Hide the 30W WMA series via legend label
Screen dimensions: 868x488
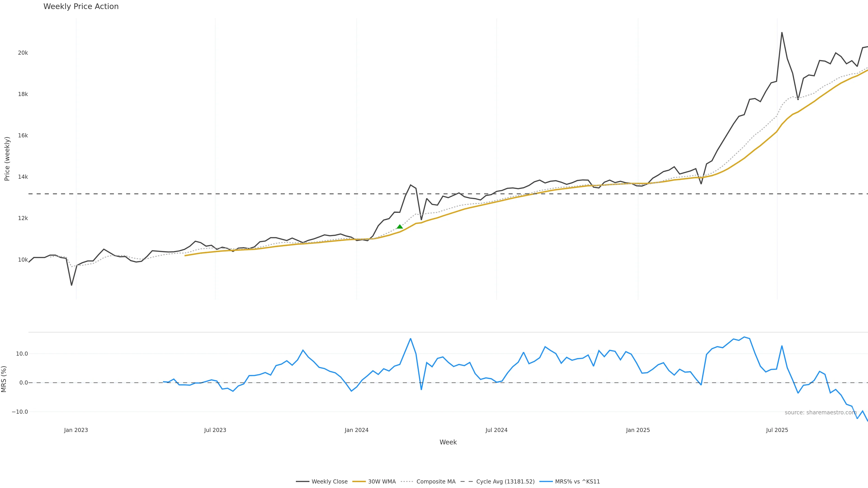point(382,482)
